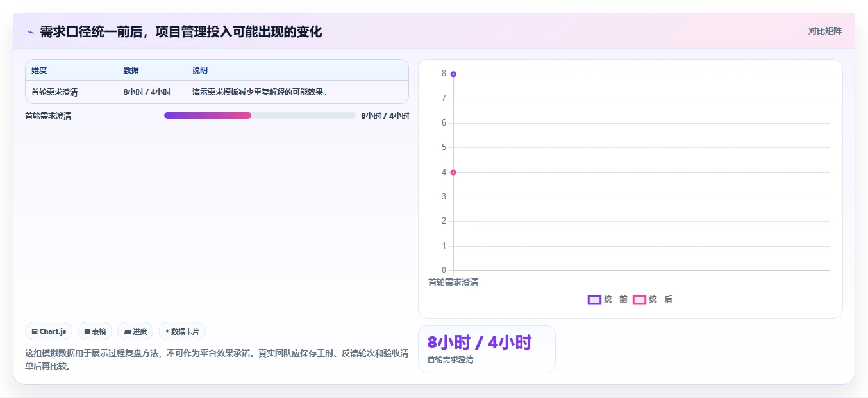Click the 首轮需求澄清 table cell
The image size is (868, 398).
[x=54, y=92]
